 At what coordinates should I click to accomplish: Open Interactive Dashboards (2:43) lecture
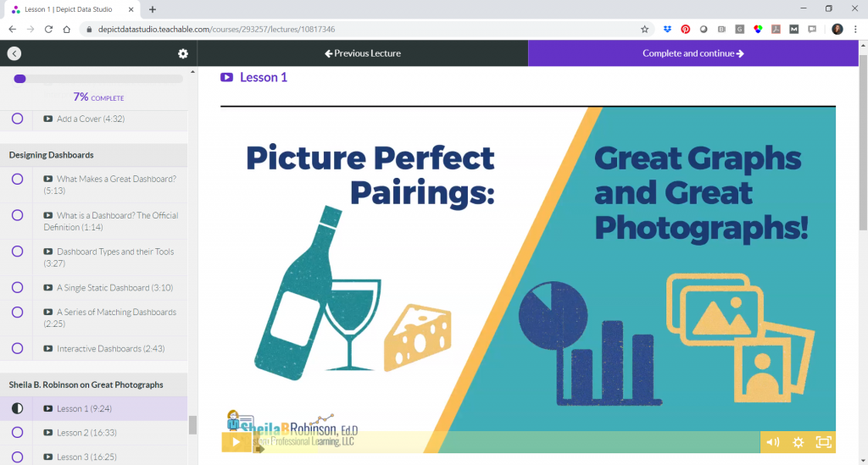coord(111,349)
